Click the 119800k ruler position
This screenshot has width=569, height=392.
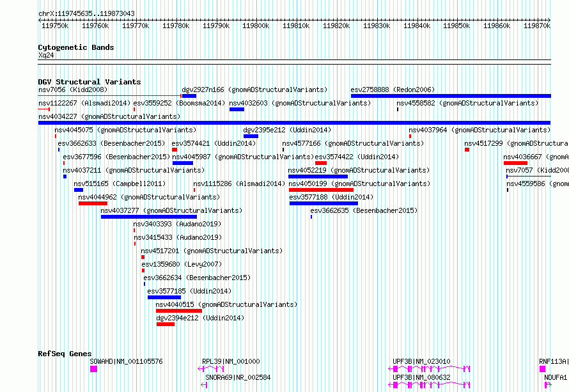tap(256, 26)
